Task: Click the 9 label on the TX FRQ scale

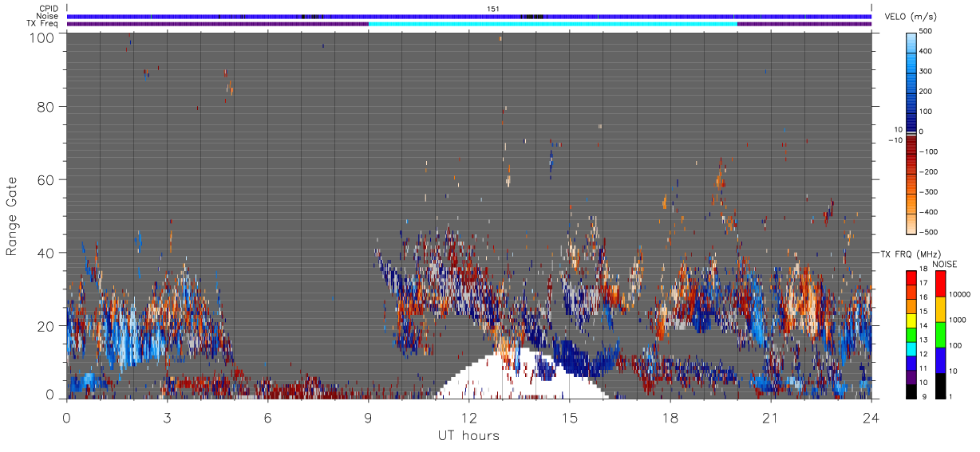Action: [924, 397]
